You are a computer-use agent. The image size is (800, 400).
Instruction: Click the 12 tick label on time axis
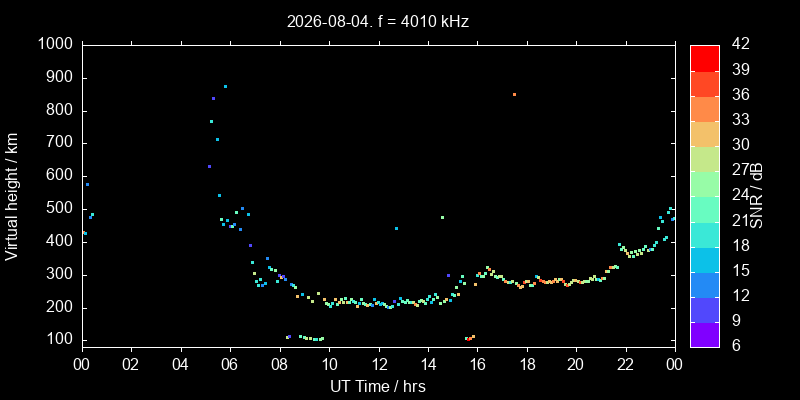379,365
